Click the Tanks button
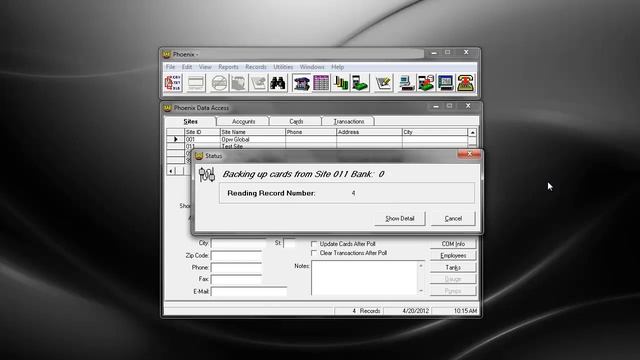This screenshot has height=360, width=640. coord(453,267)
